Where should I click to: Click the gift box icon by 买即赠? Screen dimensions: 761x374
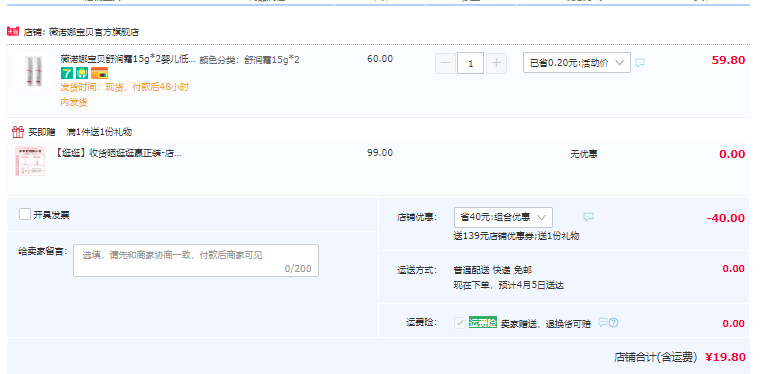click(17, 132)
